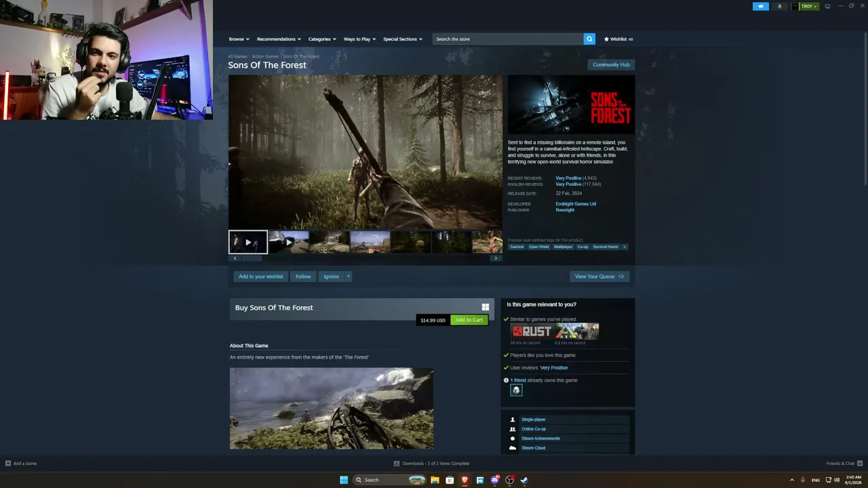The height and width of the screenshot is (488, 868).
Task: Select the Survival Horror tag
Action: [x=606, y=247]
